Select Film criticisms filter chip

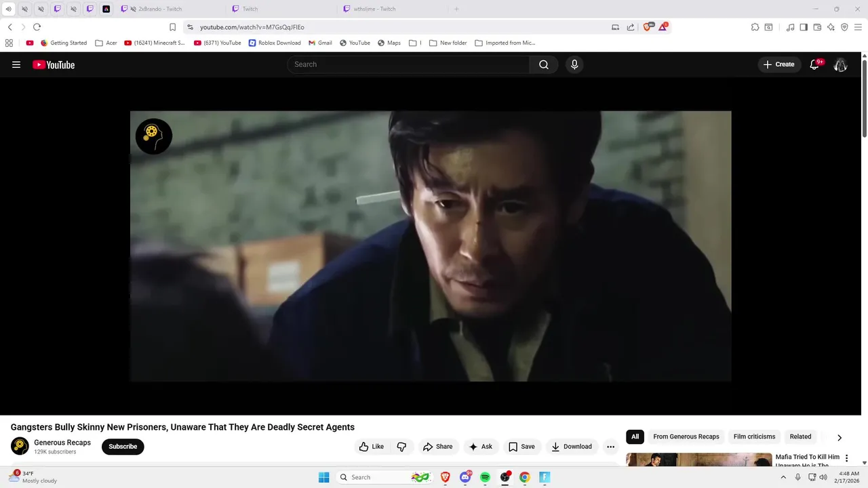(754, 437)
